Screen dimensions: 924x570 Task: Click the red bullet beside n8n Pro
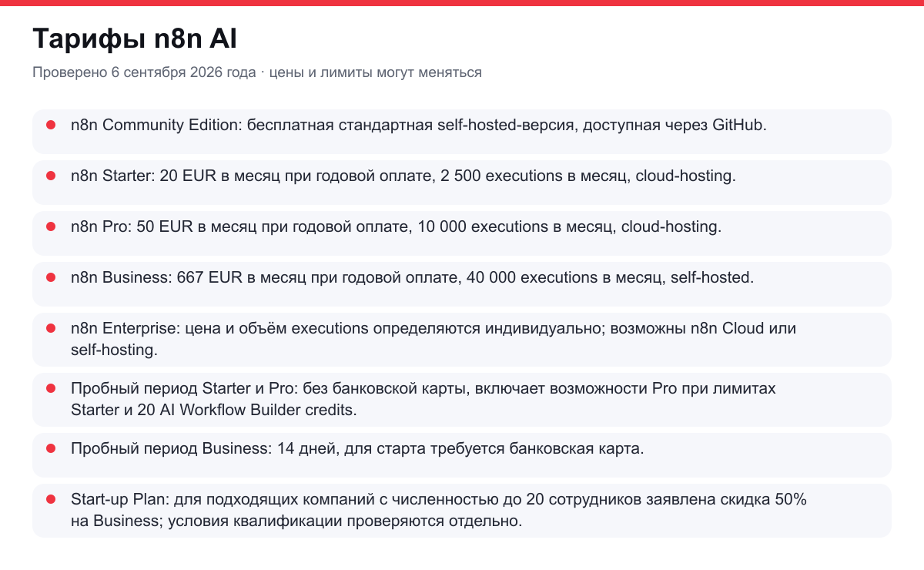[51, 226]
